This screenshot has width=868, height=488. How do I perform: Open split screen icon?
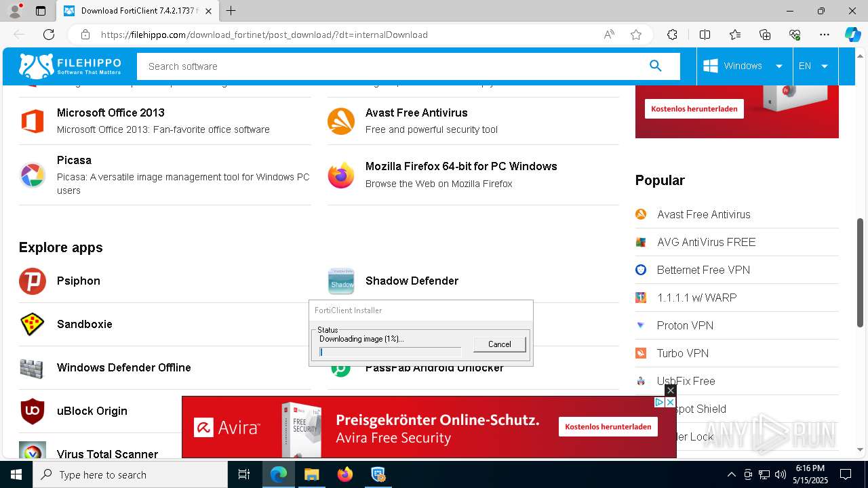[x=705, y=35]
